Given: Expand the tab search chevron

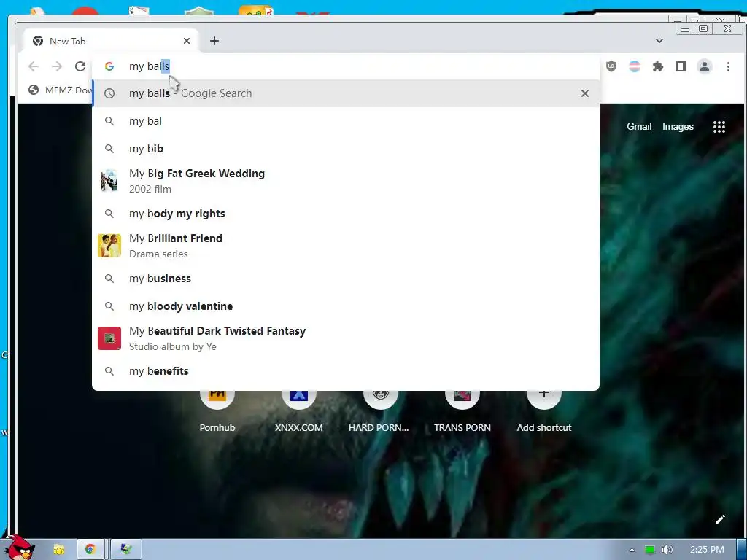Looking at the screenshot, I should click(659, 41).
